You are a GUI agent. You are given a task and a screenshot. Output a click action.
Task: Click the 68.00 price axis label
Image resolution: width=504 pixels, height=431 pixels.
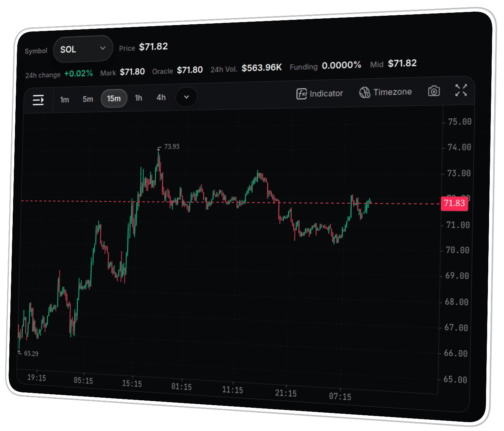[456, 302]
